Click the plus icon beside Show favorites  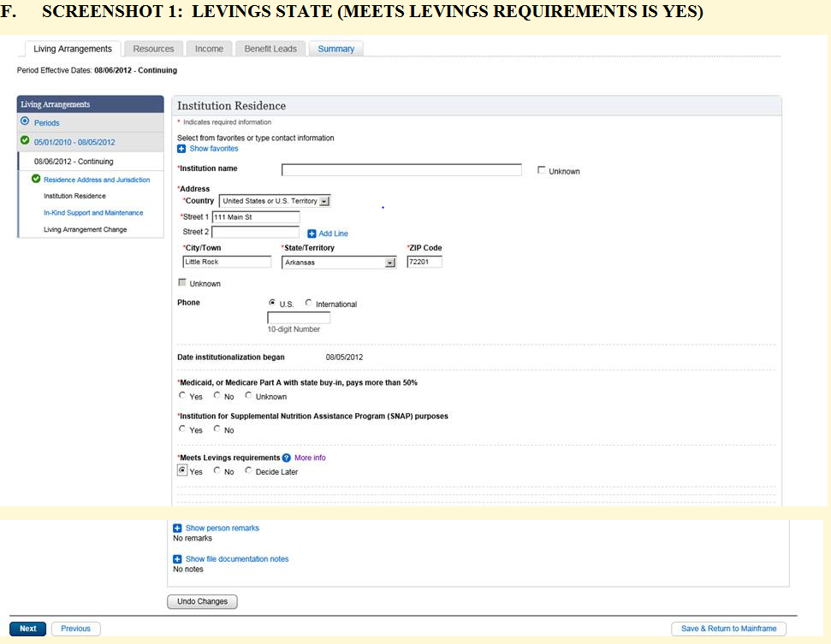(181, 149)
